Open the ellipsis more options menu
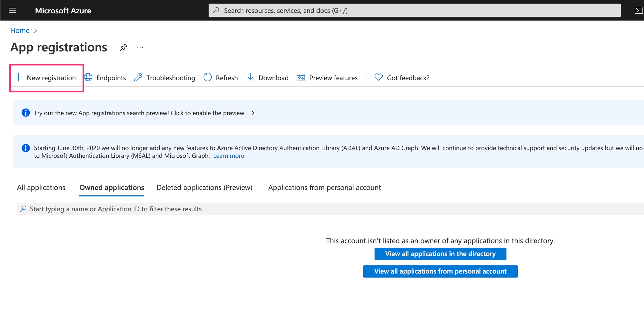Screen dimensions: 644x328 coord(140,47)
